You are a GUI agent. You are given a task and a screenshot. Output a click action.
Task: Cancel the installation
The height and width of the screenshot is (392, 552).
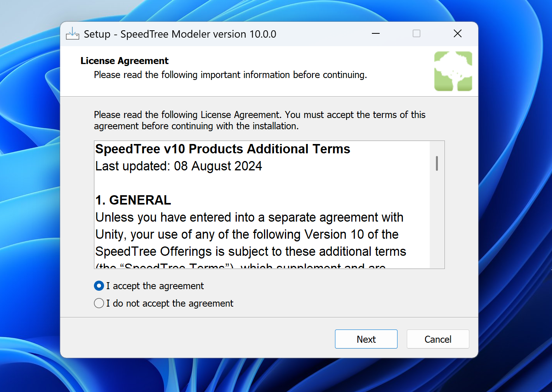click(437, 339)
